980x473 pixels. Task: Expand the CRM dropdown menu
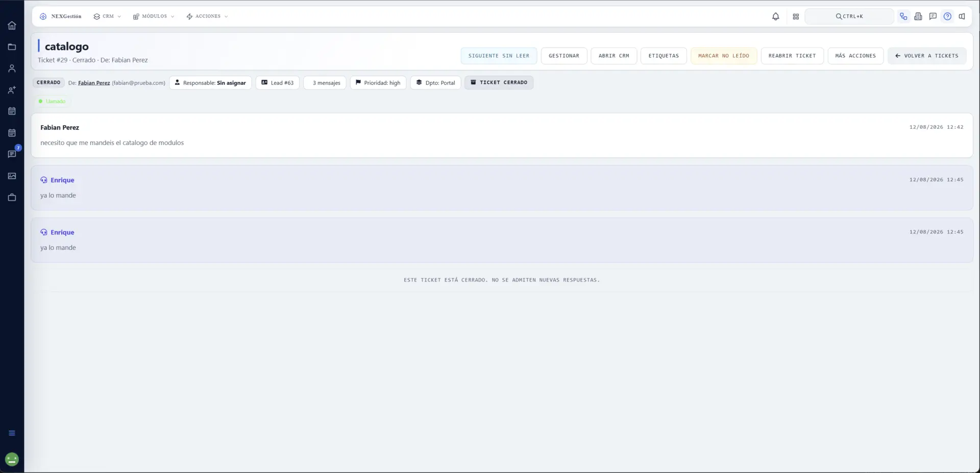point(107,16)
